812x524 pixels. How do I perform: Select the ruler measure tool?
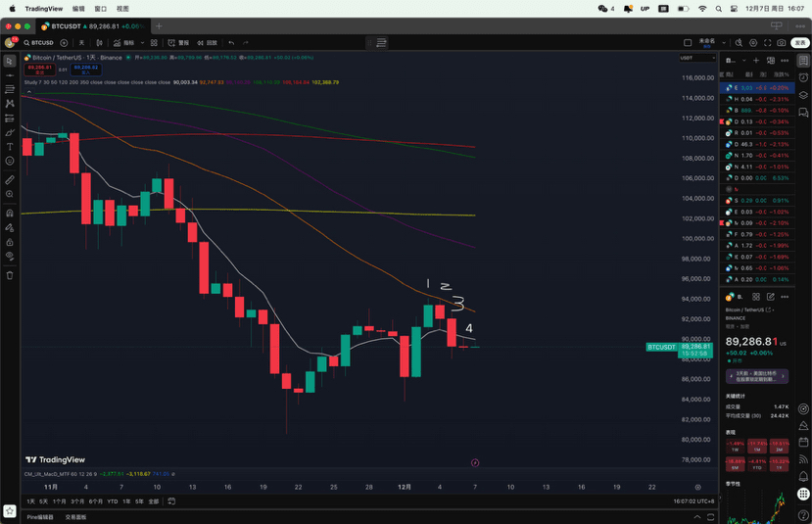coord(10,179)
